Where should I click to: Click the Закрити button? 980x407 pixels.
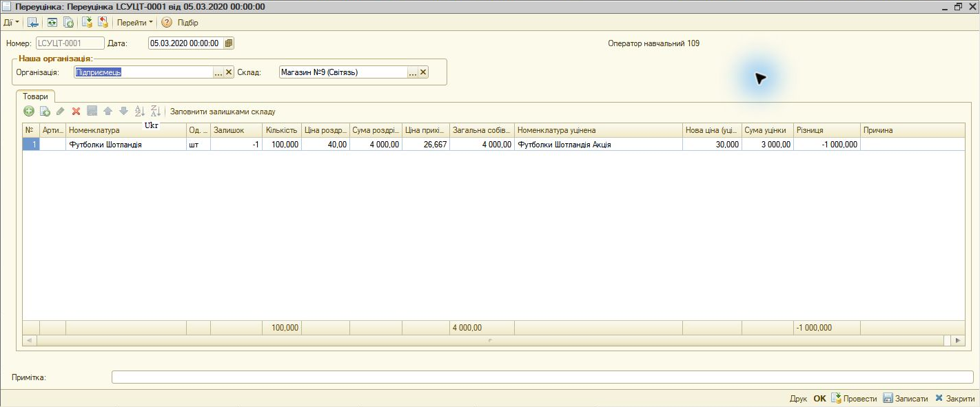click(955, 399)
